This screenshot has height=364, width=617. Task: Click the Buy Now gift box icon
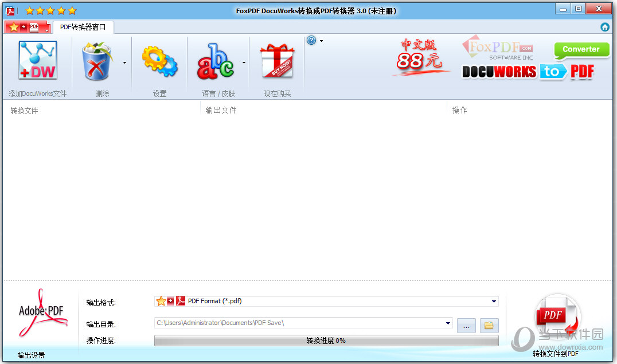[x=277, y=60]
